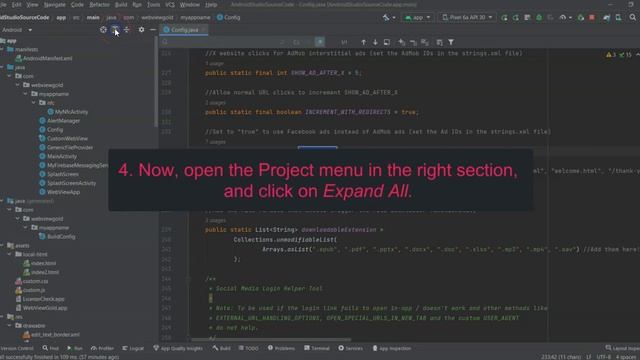Select AndroidManifest.xml in project tree
Image resolution: width=640 pixels, height=360 pixels.
[47, 58]
